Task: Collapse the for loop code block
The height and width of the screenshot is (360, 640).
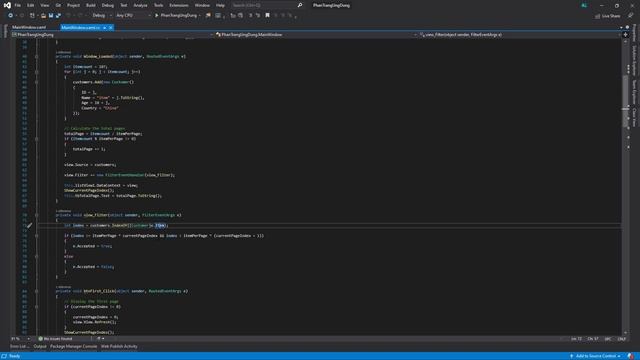Action: [36, 72]
